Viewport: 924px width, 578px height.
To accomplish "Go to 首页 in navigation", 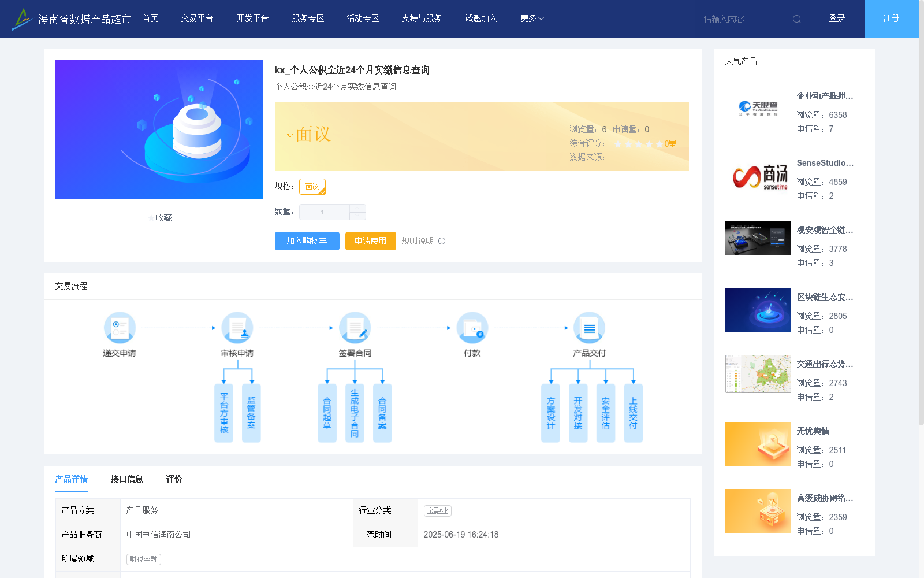I will [x=151, y=18].
